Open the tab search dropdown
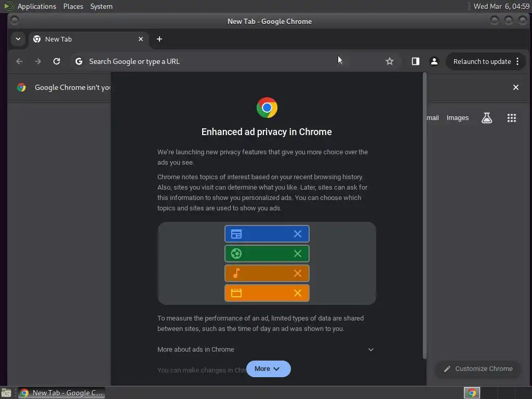 [x=18, y=39]
